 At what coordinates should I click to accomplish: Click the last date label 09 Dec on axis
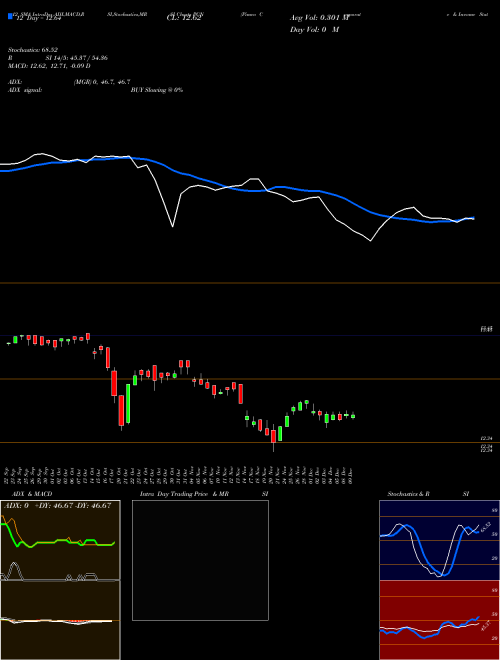click(x=351, y=474)
